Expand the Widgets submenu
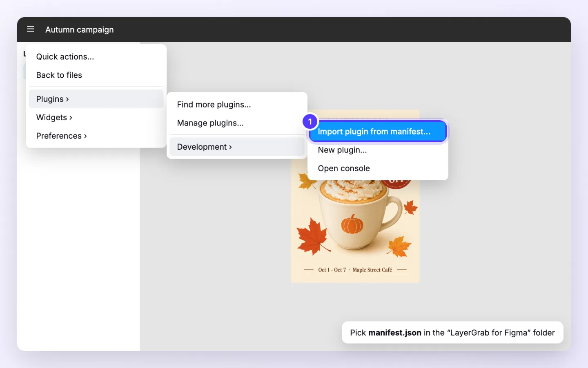This screenshot has width=588, height=368. pyautogui.click(x=96, y=117)
